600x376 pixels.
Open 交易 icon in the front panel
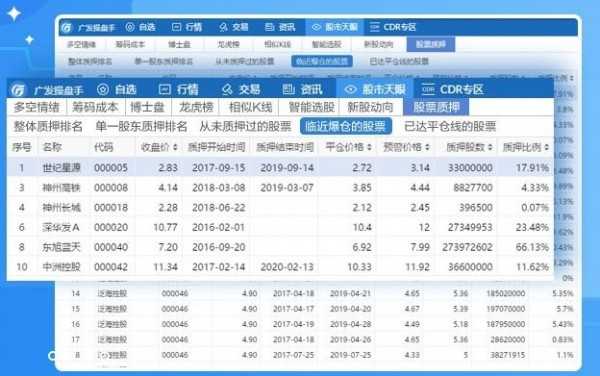(227, 90)
